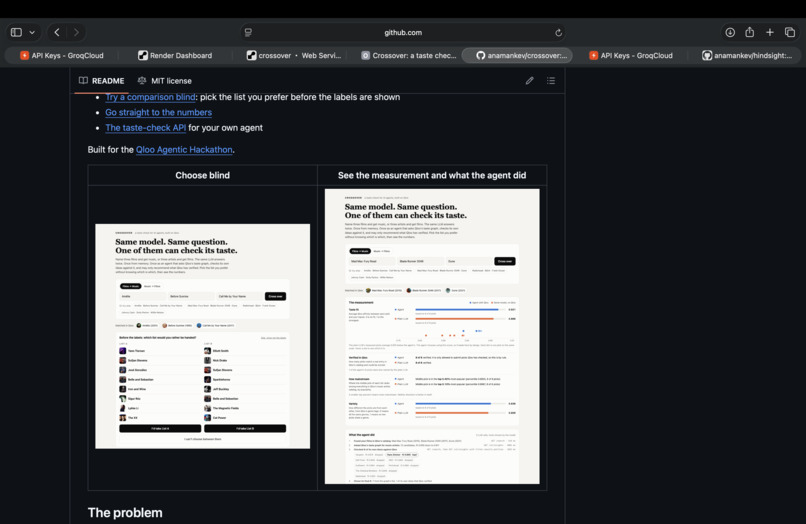Switch to the first API Keys - GroqCloud tab

tap(62, 56)
